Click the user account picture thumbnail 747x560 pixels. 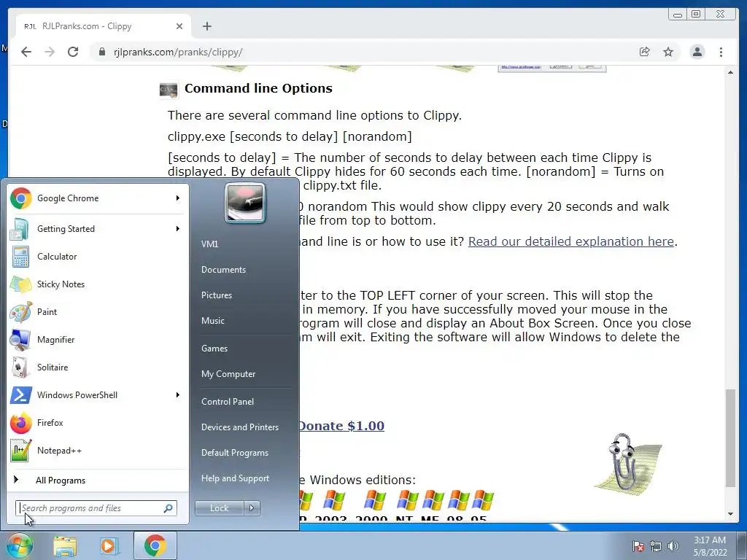(245, 203)
